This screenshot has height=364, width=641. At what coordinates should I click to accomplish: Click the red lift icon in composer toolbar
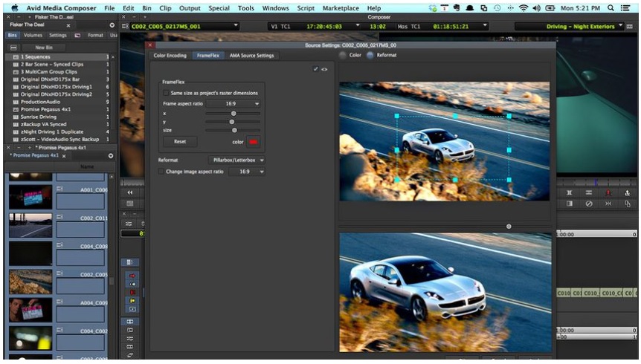pos(608,192)
